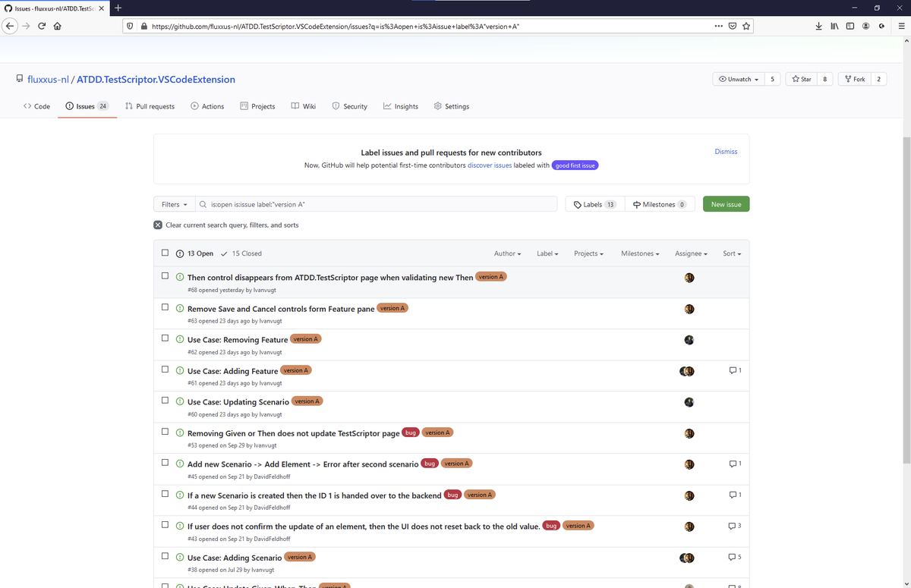Switch to the Pull requests tab

point(150,106)
